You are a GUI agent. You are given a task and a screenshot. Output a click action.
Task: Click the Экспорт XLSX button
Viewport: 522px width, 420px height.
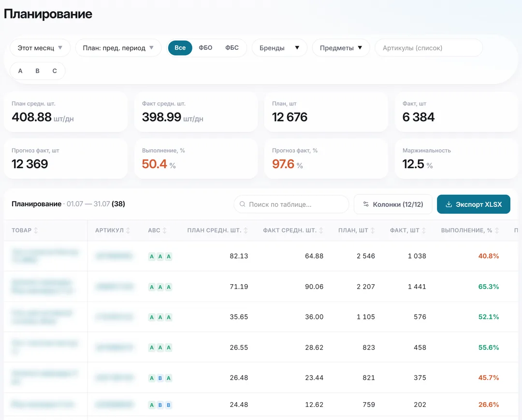tap(473, 204)
